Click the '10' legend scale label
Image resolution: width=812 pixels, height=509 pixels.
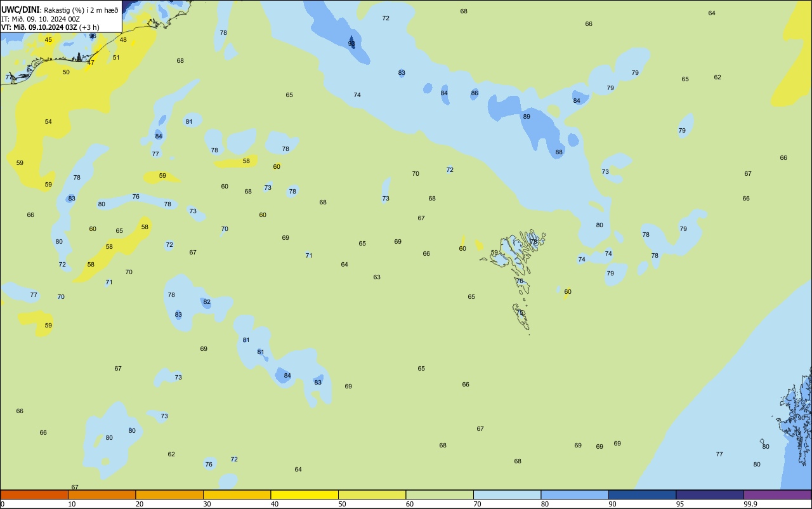coord(72,504)
